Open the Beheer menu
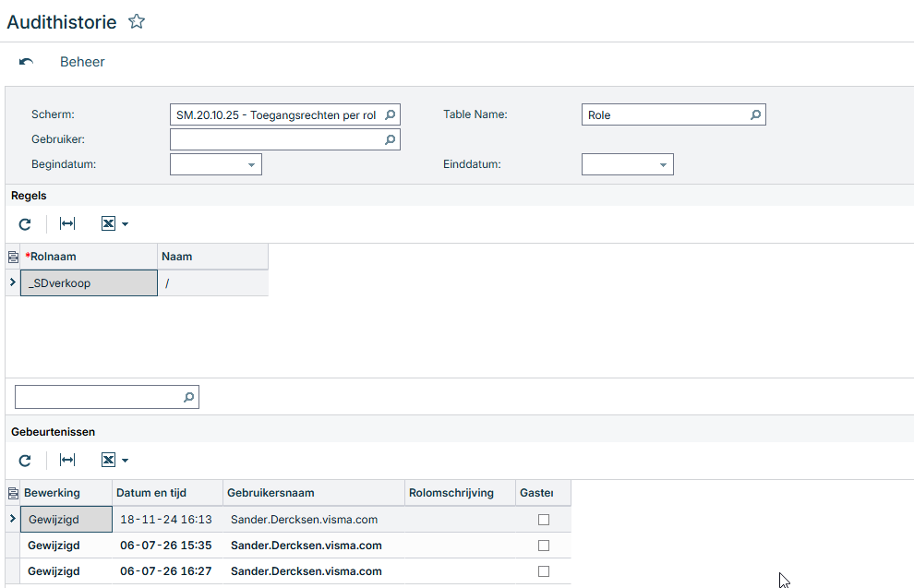Image resolution: width=914 pixels, height=588 pixels. pos(82,62)
